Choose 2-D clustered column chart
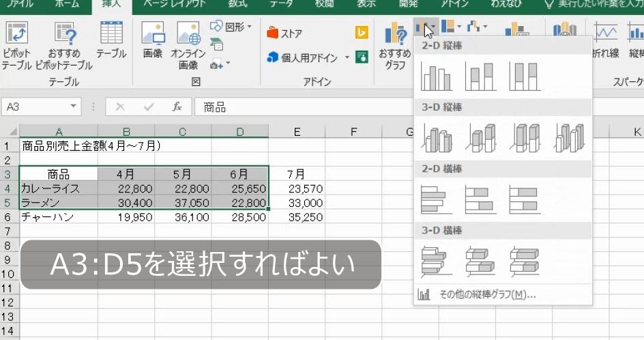Image resolution: width=644 pixels, height=340 pixels. (x=436, y=76)
